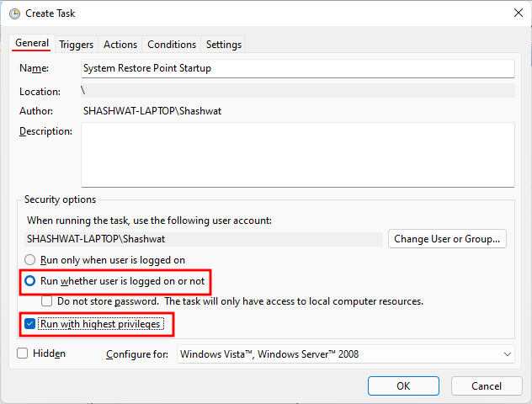Image resolution: width=532 pixels, height=404 pixels.
Task: Expand the Configure for dropdown
Action: coord(345,354)
